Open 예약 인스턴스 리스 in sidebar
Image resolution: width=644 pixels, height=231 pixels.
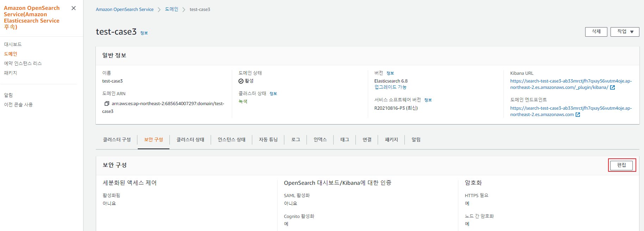(23, 63)
